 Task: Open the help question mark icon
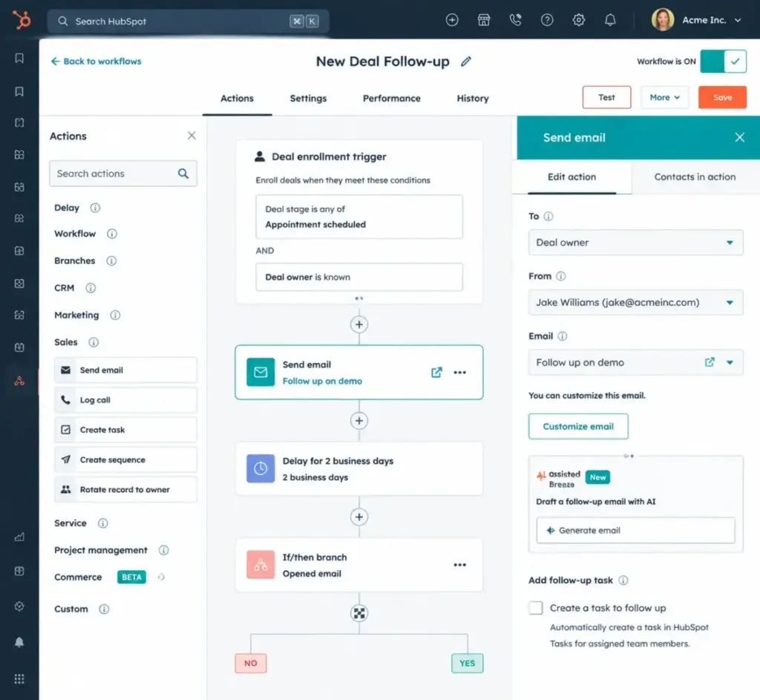(x=547, y=20)
